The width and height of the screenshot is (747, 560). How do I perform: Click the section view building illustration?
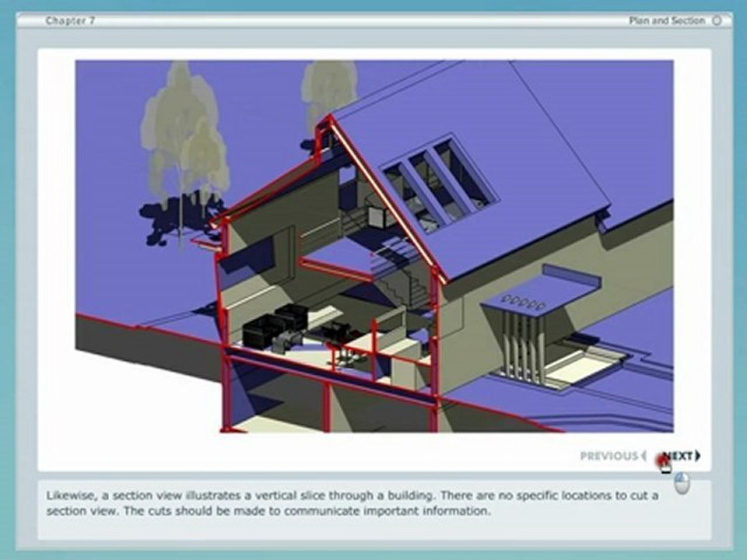(x=374, y=247)
